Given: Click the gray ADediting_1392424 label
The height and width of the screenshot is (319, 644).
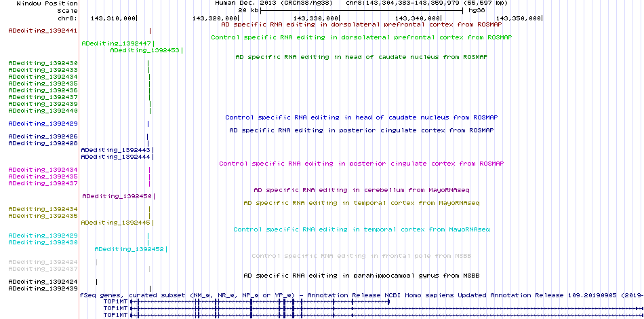Looking at the screenshot, I should [43, 262].
